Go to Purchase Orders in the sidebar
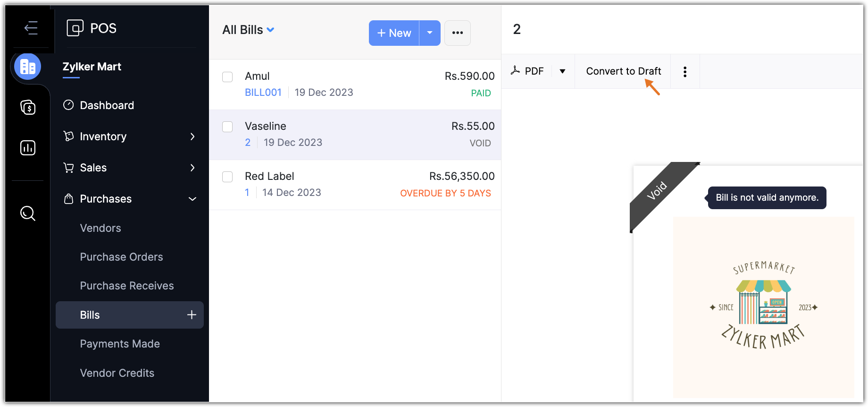 click(121, 257)
